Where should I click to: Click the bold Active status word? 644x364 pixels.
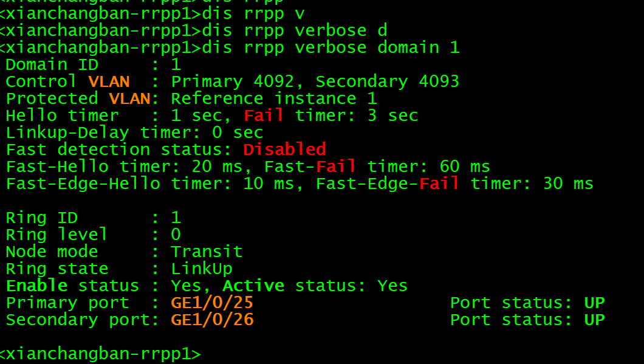pos(253,286)
